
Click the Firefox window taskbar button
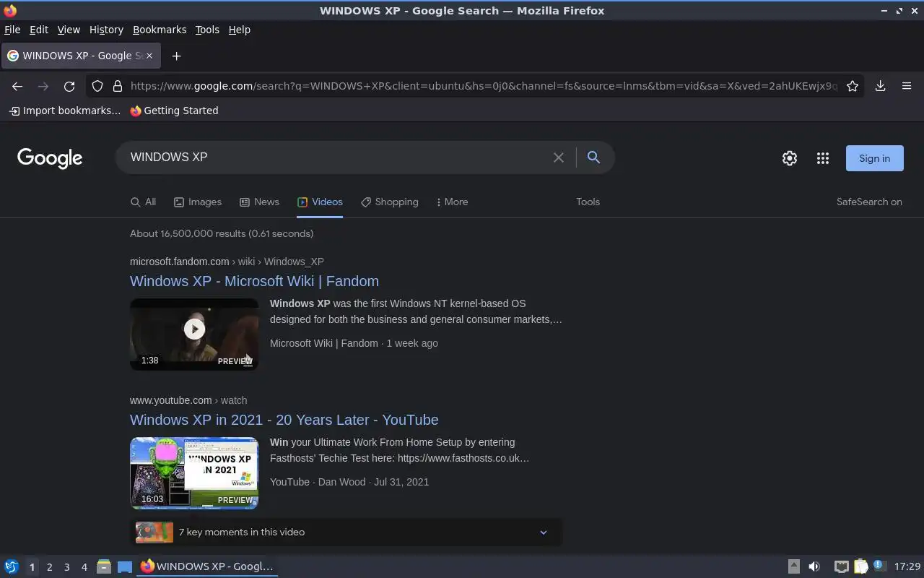[x=207, y=566]
